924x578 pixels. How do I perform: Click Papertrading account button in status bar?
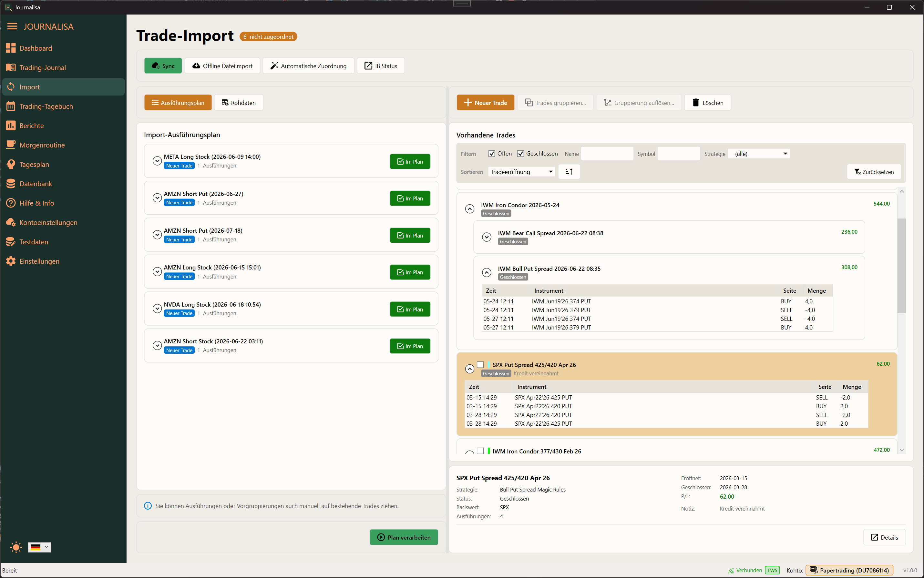[x=849, y=570]
